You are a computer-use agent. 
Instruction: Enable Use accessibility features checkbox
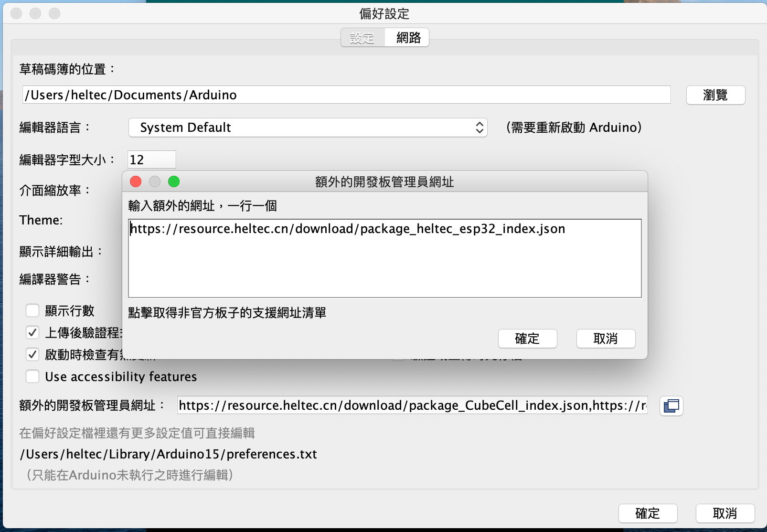pos(32,376)
